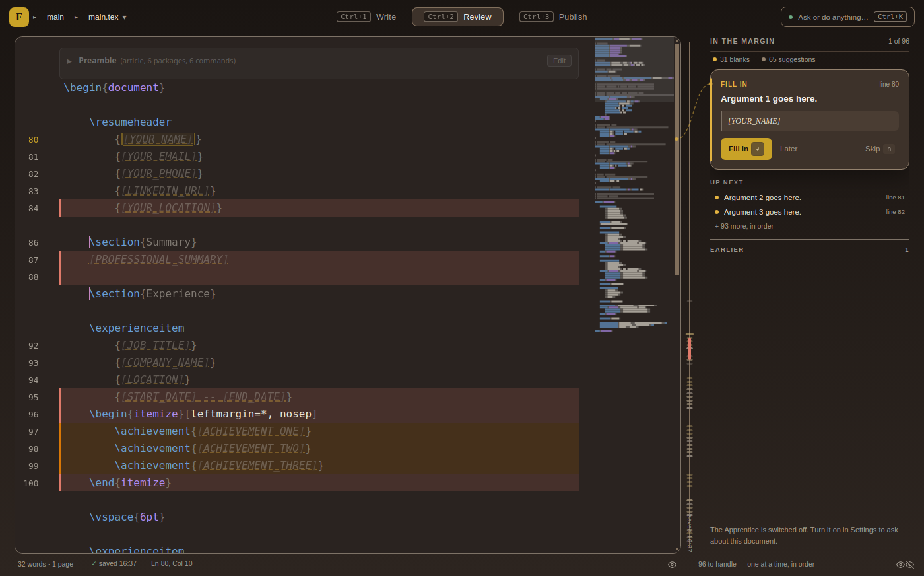Hide margin notes with the crossed-eye icon
924x576 pixels.
pos(910,565)
